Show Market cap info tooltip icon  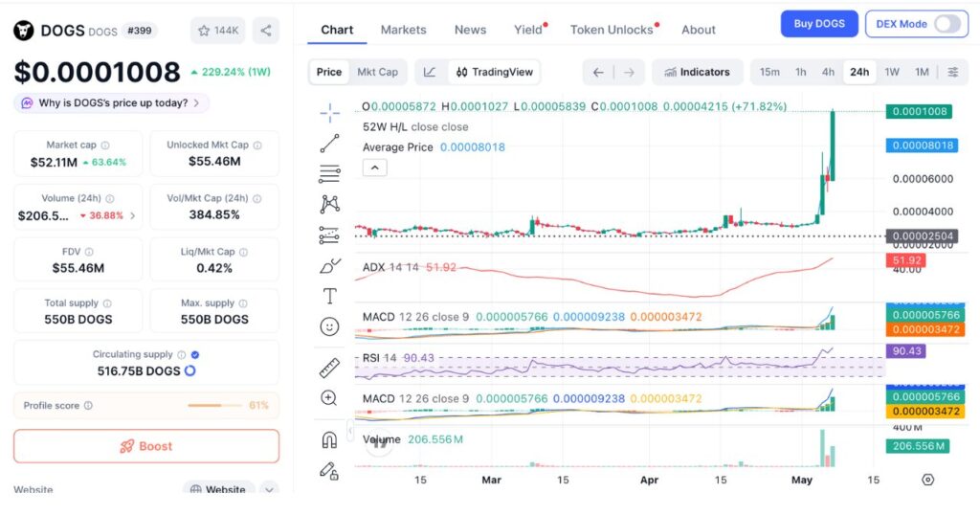(105, 145)
